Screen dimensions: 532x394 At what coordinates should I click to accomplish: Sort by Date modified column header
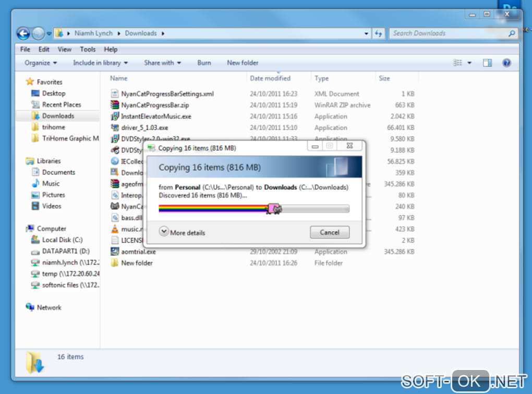(270, 78)
